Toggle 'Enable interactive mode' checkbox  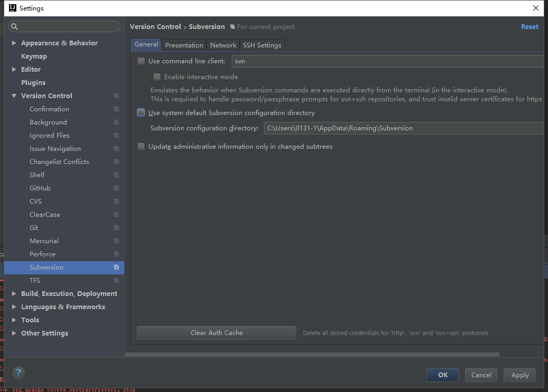(x=157, y=77)
